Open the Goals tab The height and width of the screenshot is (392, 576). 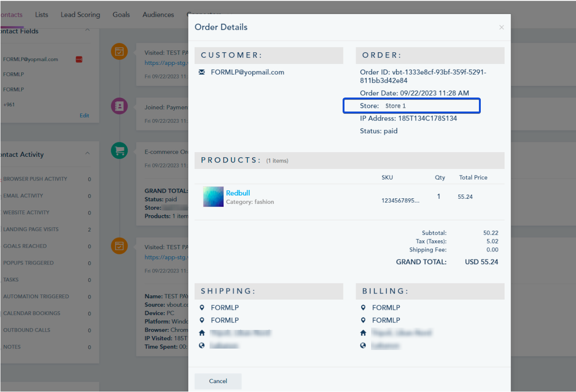pos(121,14)
